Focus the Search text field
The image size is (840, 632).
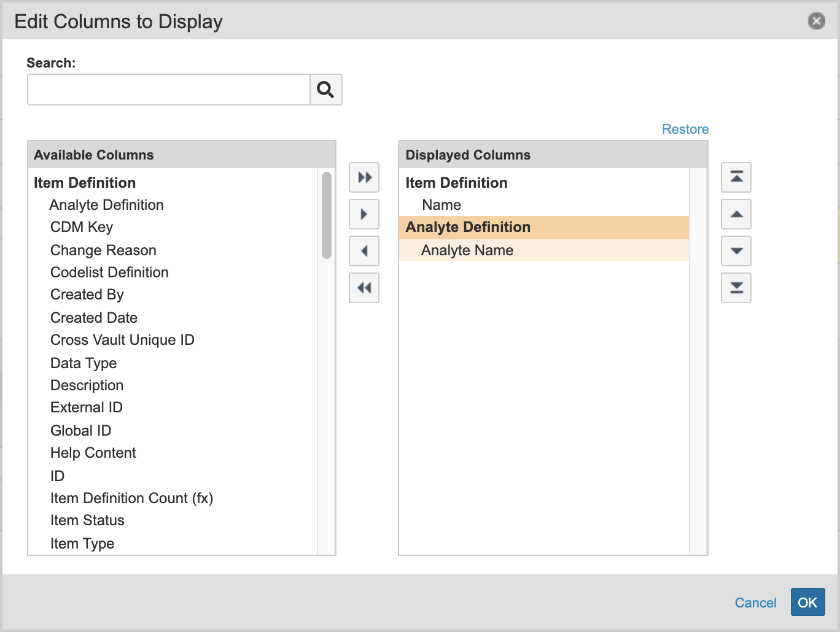pos(169,90)
